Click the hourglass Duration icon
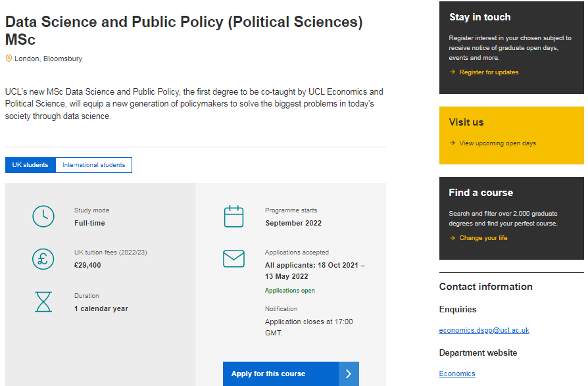 [43, 302]
